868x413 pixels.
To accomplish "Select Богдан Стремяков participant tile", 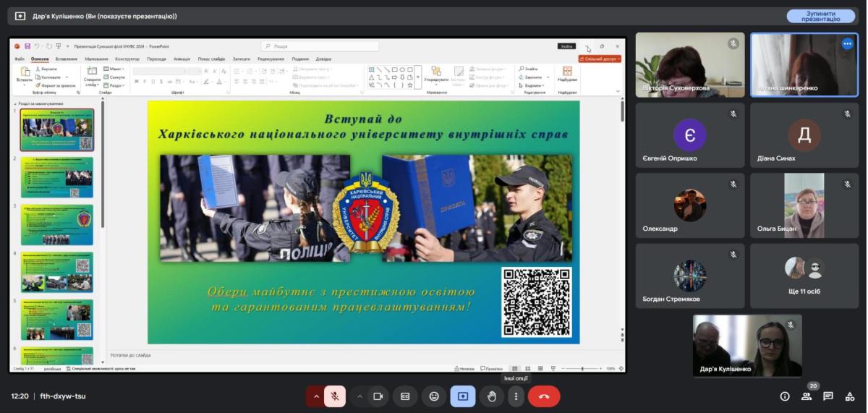I will point(690,276).
